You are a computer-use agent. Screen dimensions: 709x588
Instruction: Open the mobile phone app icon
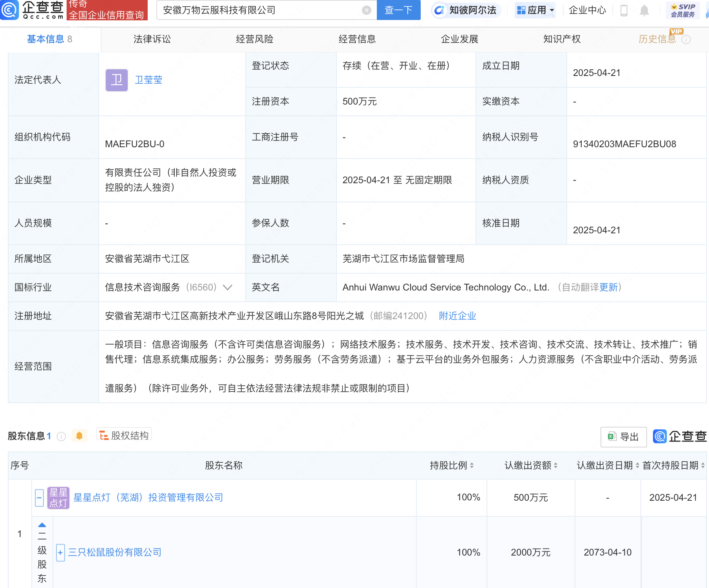(624, 10)
